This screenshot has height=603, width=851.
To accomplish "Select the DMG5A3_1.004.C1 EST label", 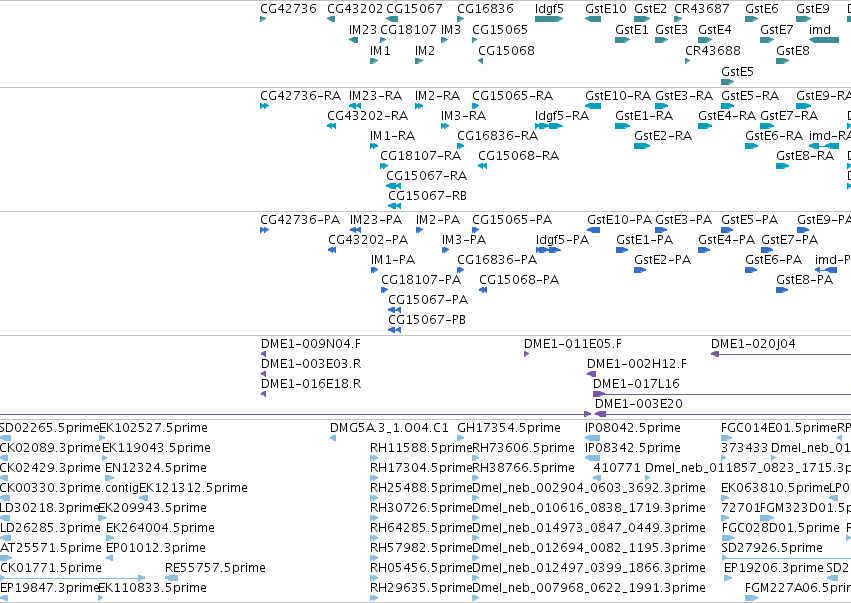I will point(389,428).
